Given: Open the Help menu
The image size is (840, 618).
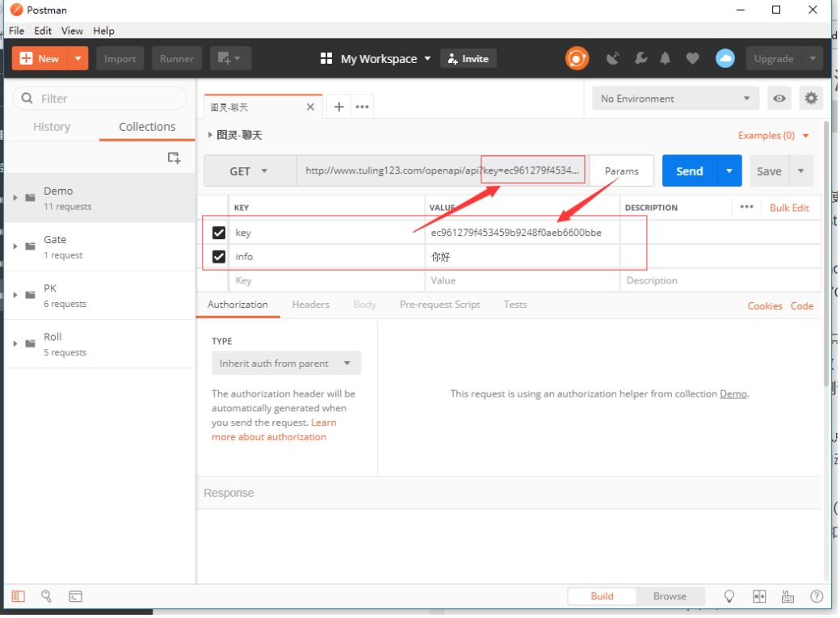Looking at the screenshot, I should (x=103, y=31).
